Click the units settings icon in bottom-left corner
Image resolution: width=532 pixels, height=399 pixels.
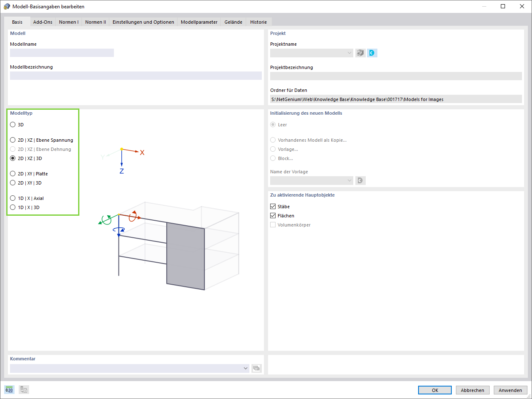9,389
